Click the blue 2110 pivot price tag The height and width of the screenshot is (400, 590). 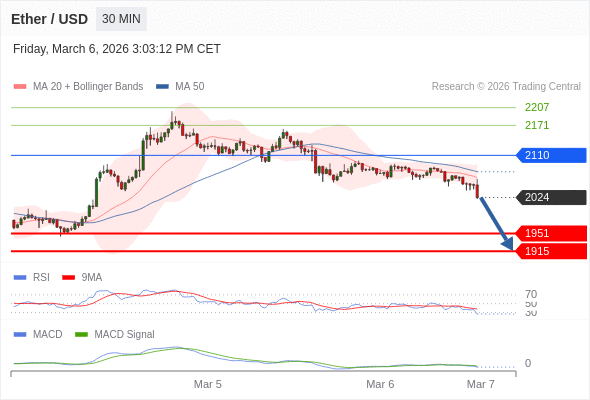[x=551, y=155]
